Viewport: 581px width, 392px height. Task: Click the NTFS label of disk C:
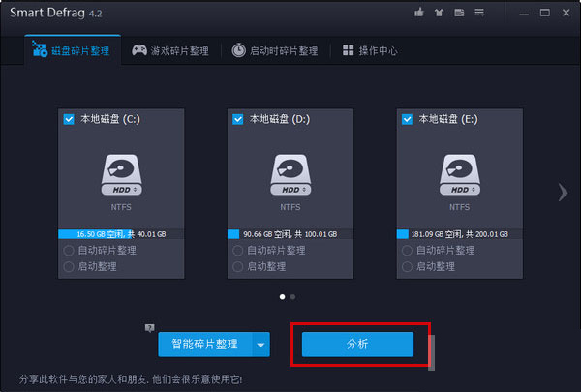coord(121,207)
